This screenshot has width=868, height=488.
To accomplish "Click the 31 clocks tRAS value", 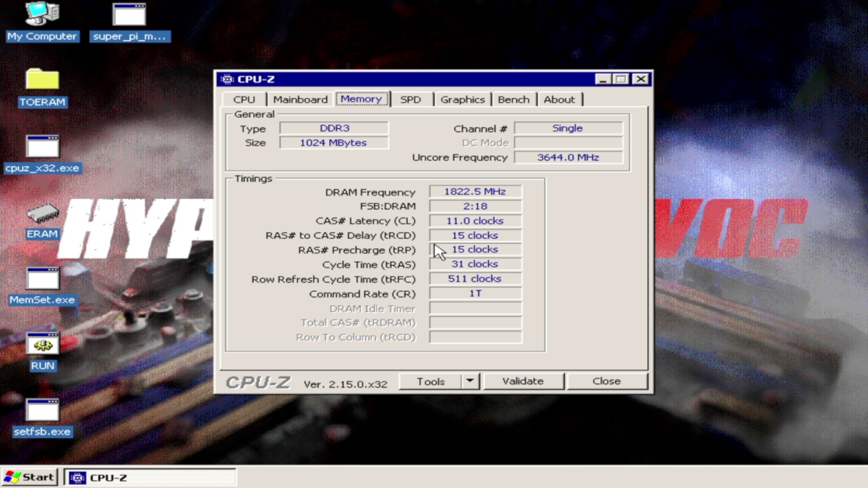I will click(476, 264).
